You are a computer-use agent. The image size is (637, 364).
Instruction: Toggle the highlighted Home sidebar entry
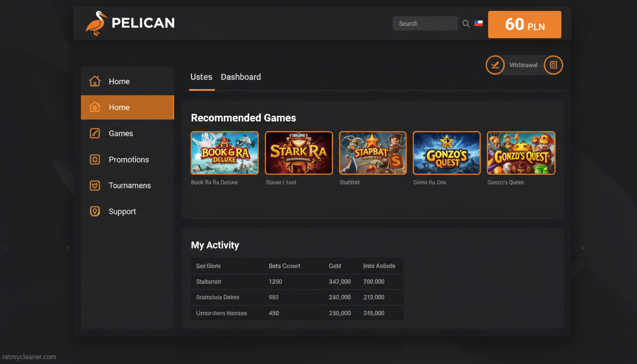127,107
